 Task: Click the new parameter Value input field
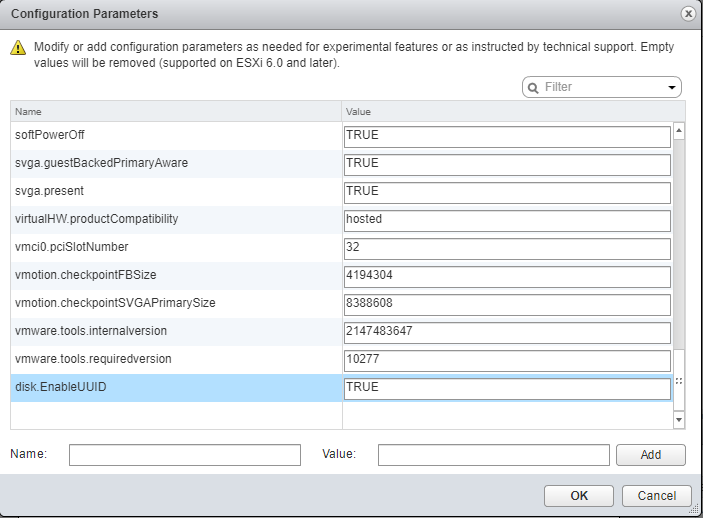[494, 455]
